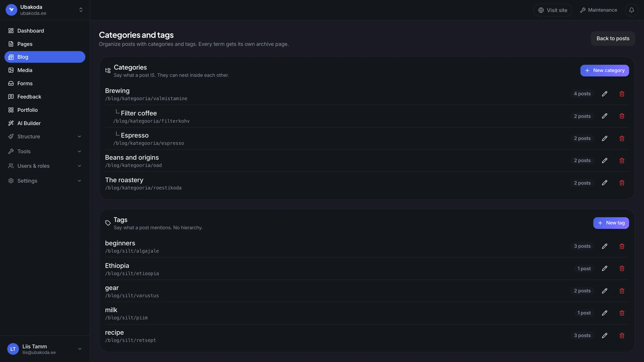644x362 pixels.
Task: Edit the beginners tag
Action: (x=605, y=246)
